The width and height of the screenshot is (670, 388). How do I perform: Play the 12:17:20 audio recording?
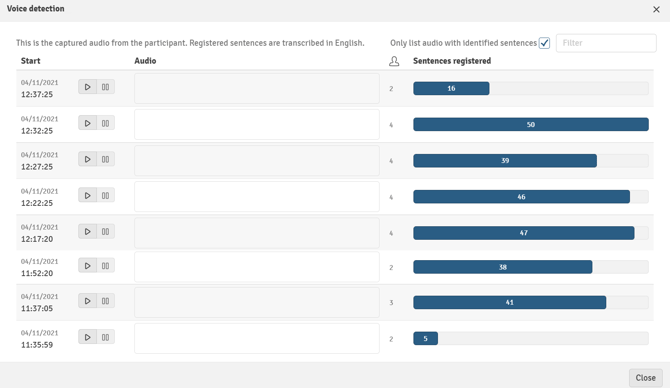pyautogui.click(x=88, y=232)
